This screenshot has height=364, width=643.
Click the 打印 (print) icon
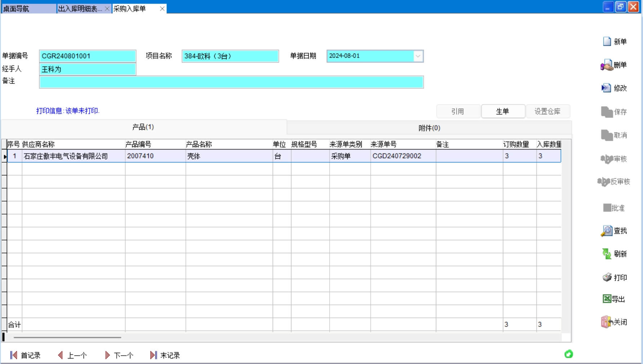point(607,277)
